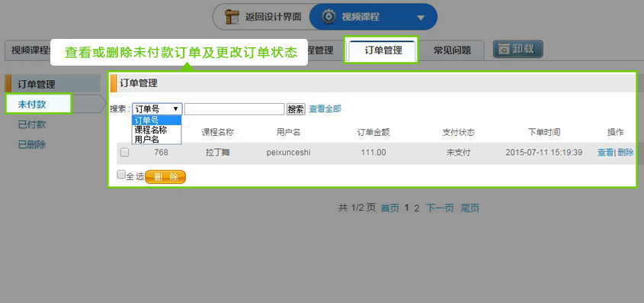Click the 操作 column header
Image resolution: width=644 pixels, height=303 pixels.
coord(615,132)
